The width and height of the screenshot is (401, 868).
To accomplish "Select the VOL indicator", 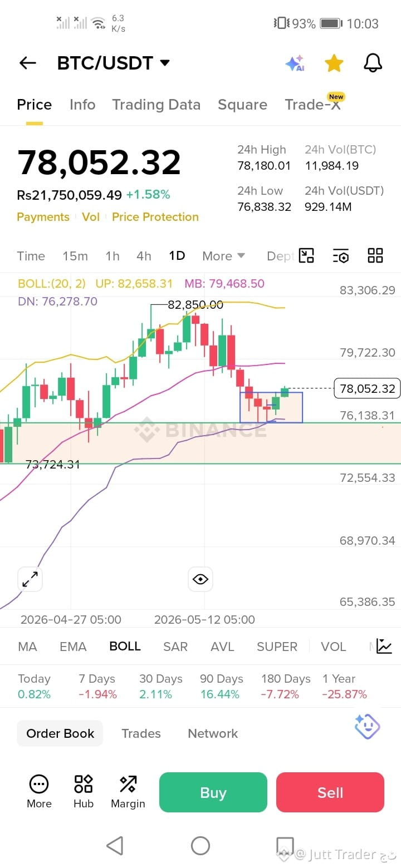I will [x=334, y=647].
